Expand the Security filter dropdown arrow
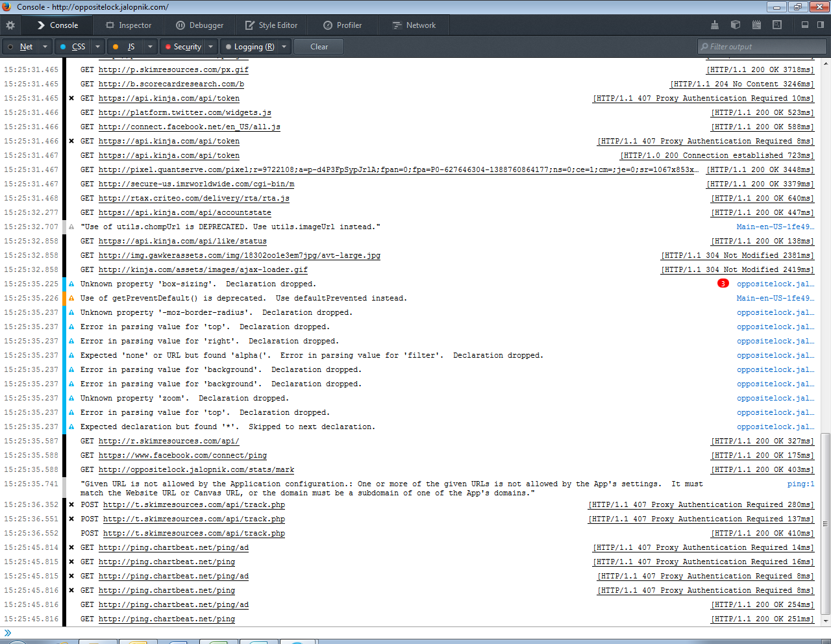The height and width of the screenshot is (644, 831). [x=210, y=47]
